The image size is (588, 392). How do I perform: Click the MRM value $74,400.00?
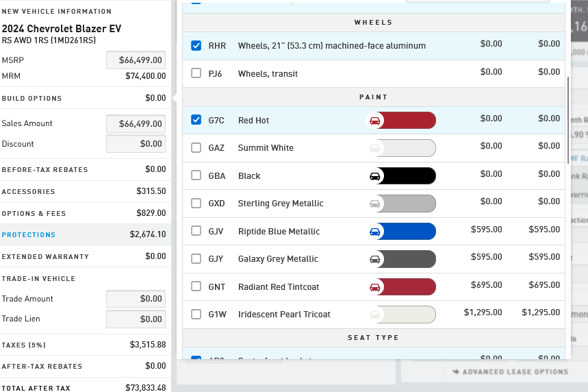146,76
